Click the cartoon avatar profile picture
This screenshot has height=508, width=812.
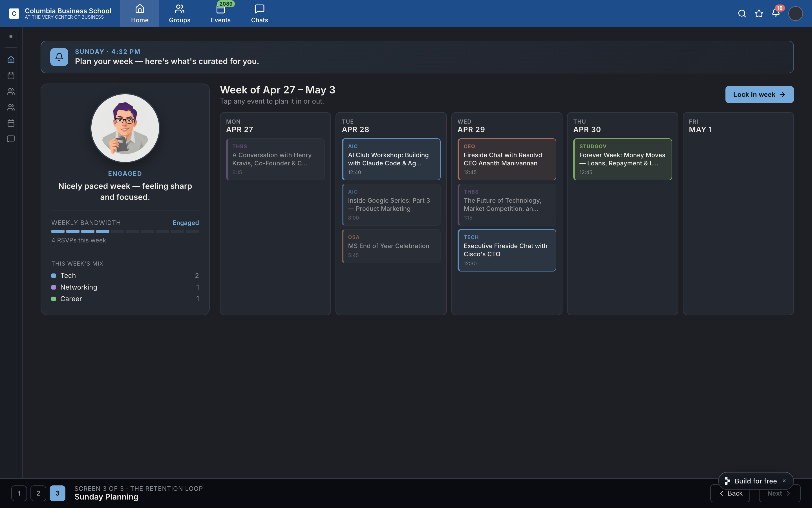(125, 128)
